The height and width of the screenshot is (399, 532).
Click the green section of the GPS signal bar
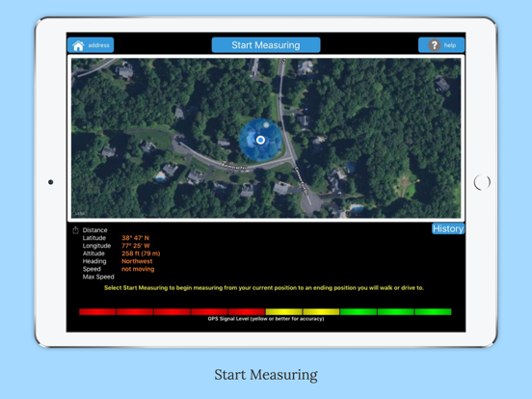point(395,312)
